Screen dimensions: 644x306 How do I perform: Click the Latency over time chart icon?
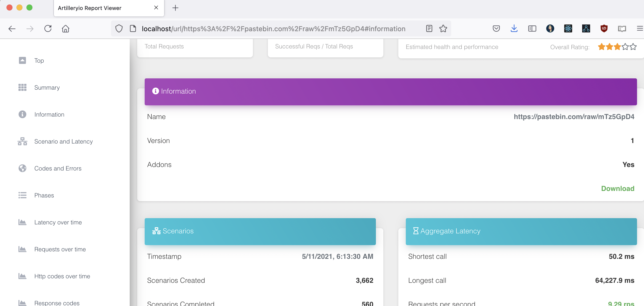[22, 222]
